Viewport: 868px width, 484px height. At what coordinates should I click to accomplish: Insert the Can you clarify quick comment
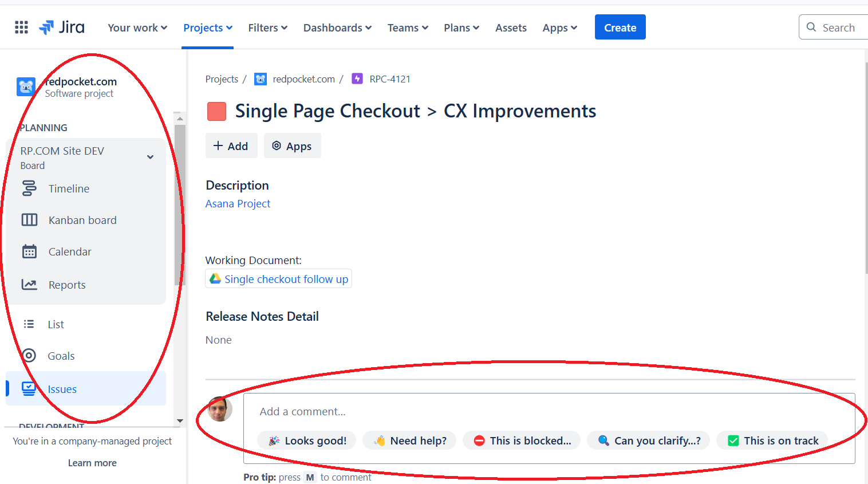pyautogui.click(x=649, y=440)
